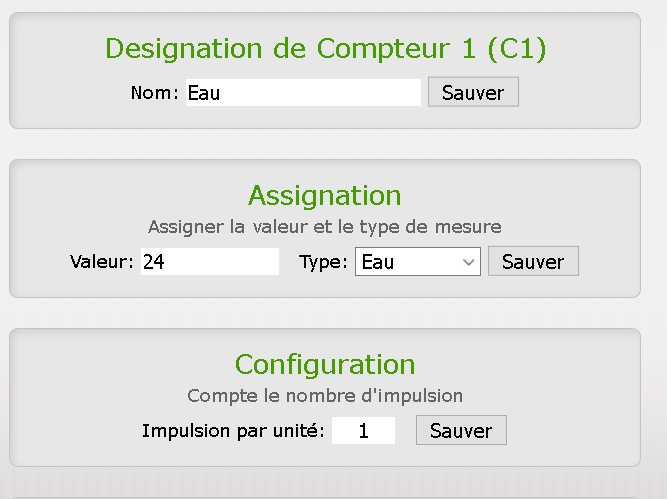Open the Type dropdown set to Eau
This screenshot has width=667, height=499.
tap(418, 262)
